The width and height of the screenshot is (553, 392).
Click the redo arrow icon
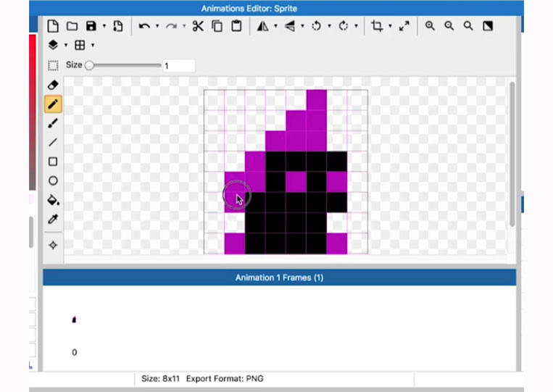(x=171, y=26)
